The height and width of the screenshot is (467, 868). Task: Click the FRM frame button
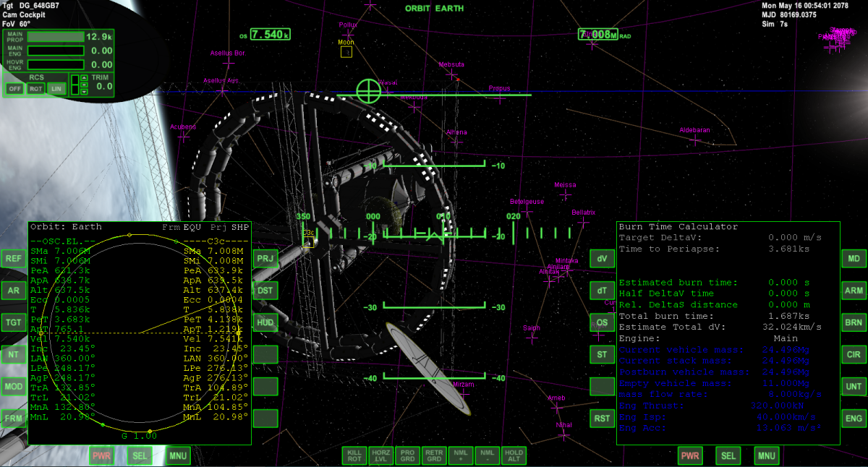pyautogui.click(x=13, y=418)
